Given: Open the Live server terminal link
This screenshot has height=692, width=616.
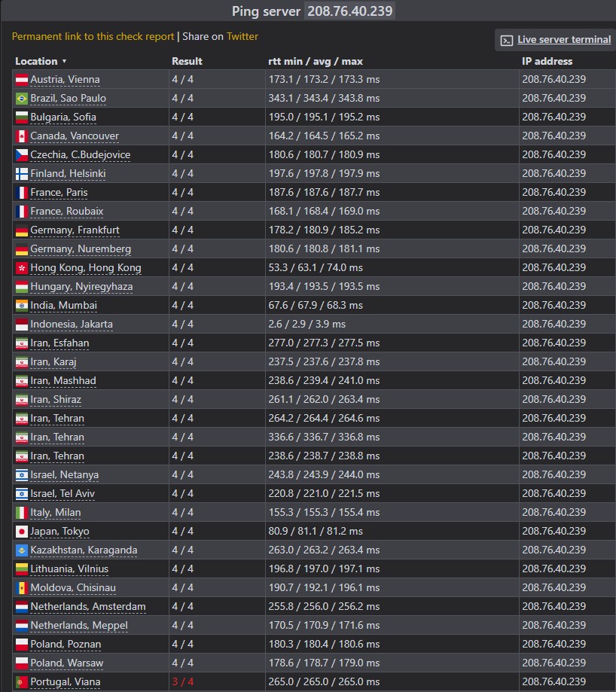Looking at the screenshot, I should tap(564, 39).
